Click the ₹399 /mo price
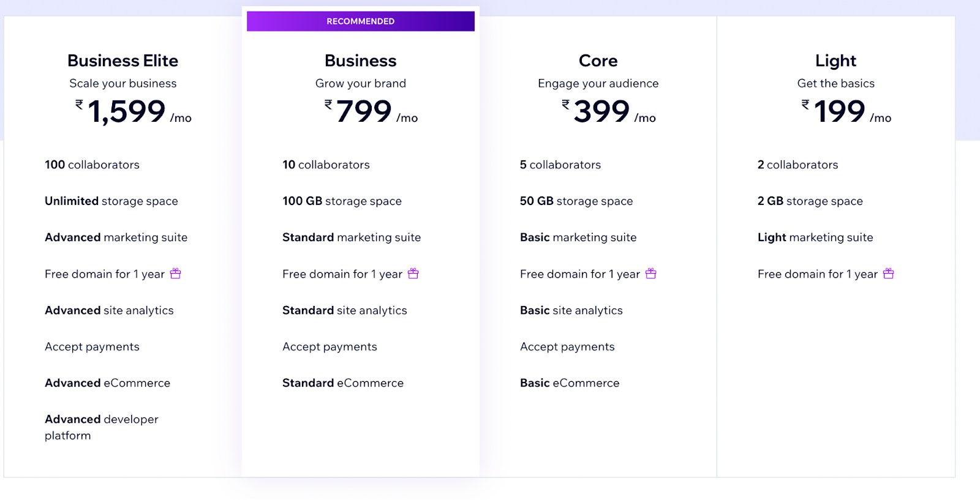This screenshot has height=500, width=980. point(609,111)
